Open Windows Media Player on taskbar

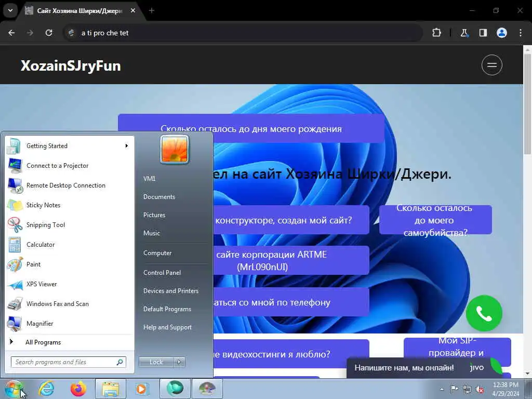(142, 389)
